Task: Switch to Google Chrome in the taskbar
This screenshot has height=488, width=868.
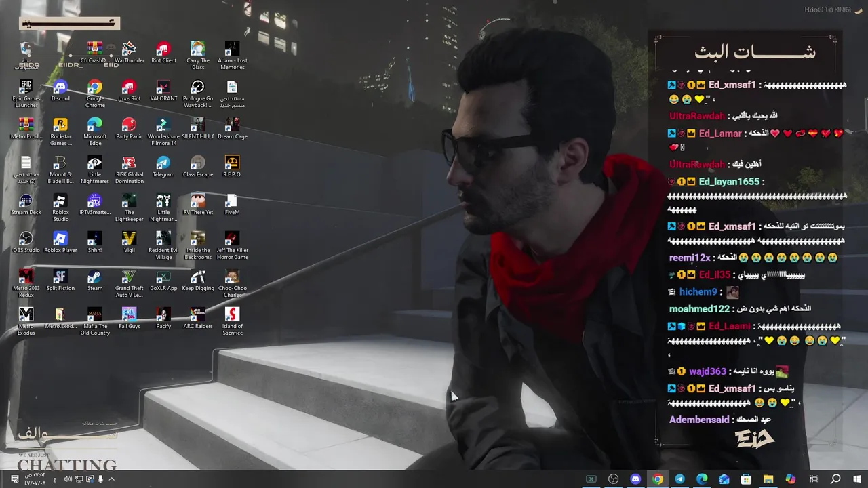Action: coord(657,479)
